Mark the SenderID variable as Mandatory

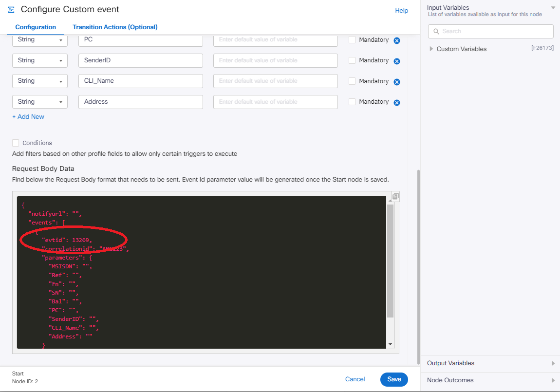pyautogui.click(x=352, y=61)
